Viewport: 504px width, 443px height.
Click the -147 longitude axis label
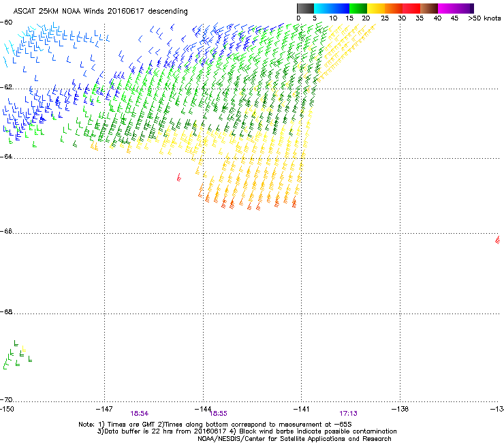pos(104,409)
